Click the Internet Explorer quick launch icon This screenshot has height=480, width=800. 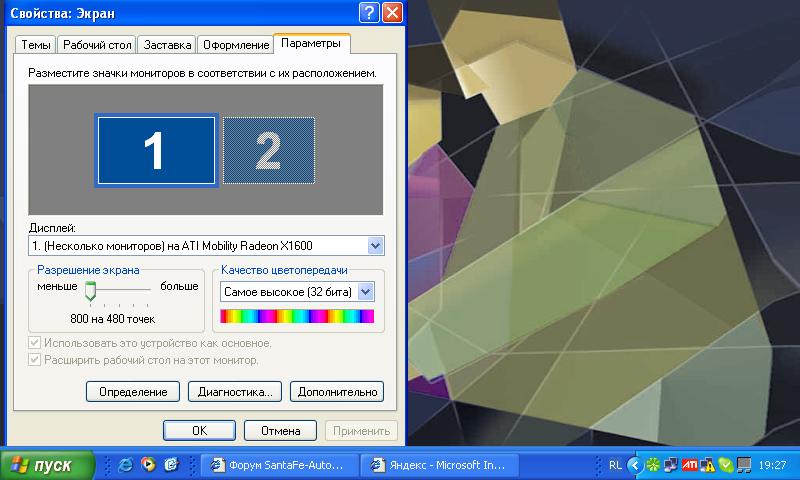(x=126, y=465)
